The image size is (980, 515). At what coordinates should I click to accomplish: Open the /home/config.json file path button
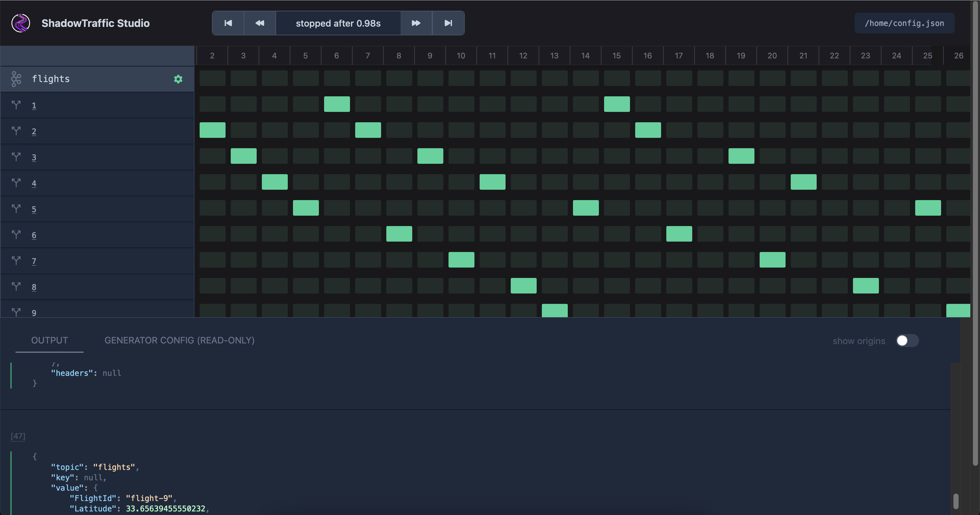coord(904,23)
